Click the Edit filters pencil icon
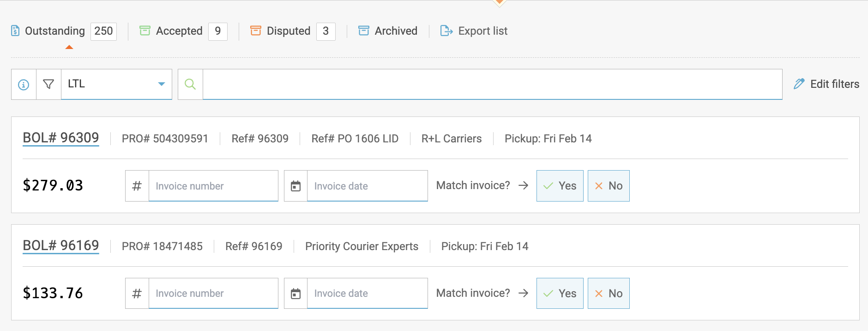 click(x=799, y=84)
